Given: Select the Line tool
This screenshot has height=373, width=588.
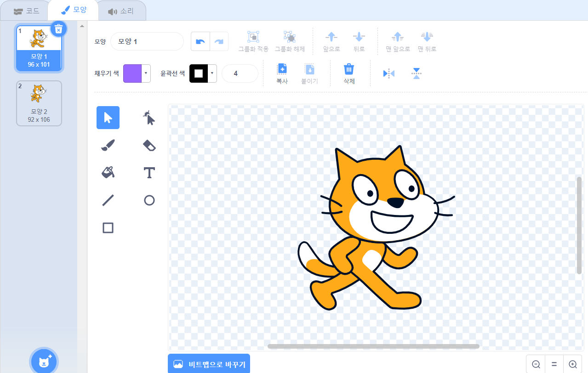Looking at the screenshot, I should [x=108, y=200].
